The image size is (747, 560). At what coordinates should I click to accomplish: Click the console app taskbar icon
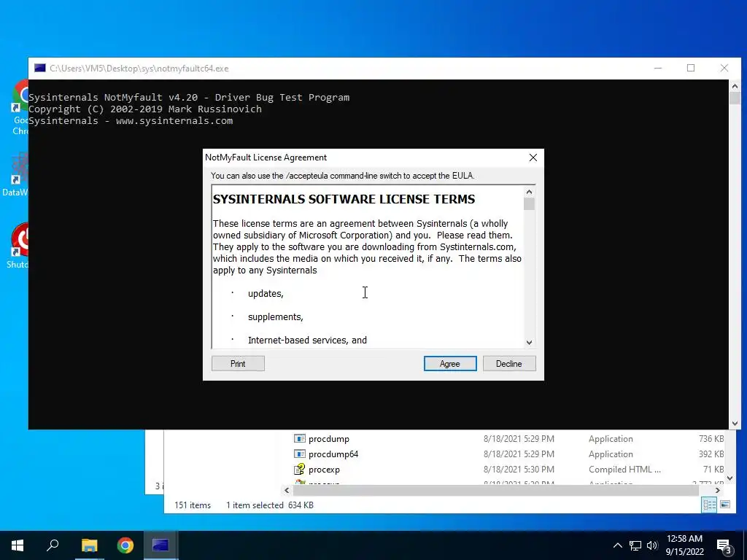pos(160,545)
